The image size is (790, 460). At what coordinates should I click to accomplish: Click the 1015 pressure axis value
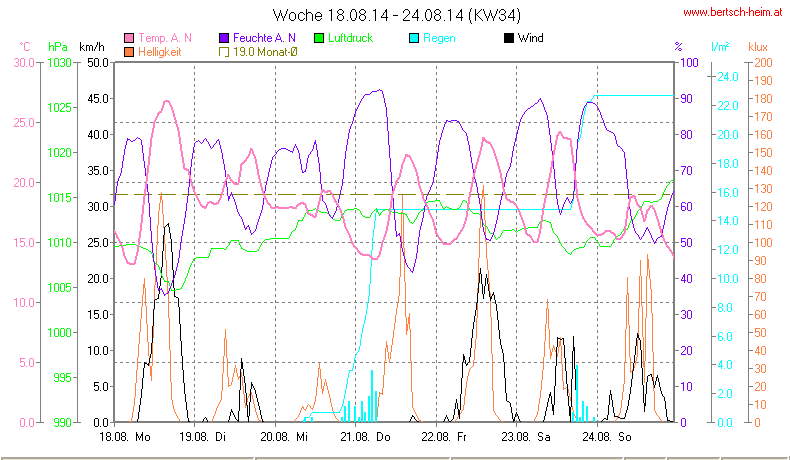tap(59, 198)
